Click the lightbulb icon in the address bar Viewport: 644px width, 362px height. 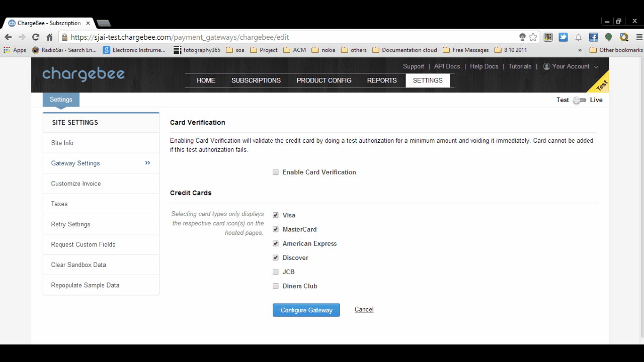pyautogui.click(x=522, y=37)
